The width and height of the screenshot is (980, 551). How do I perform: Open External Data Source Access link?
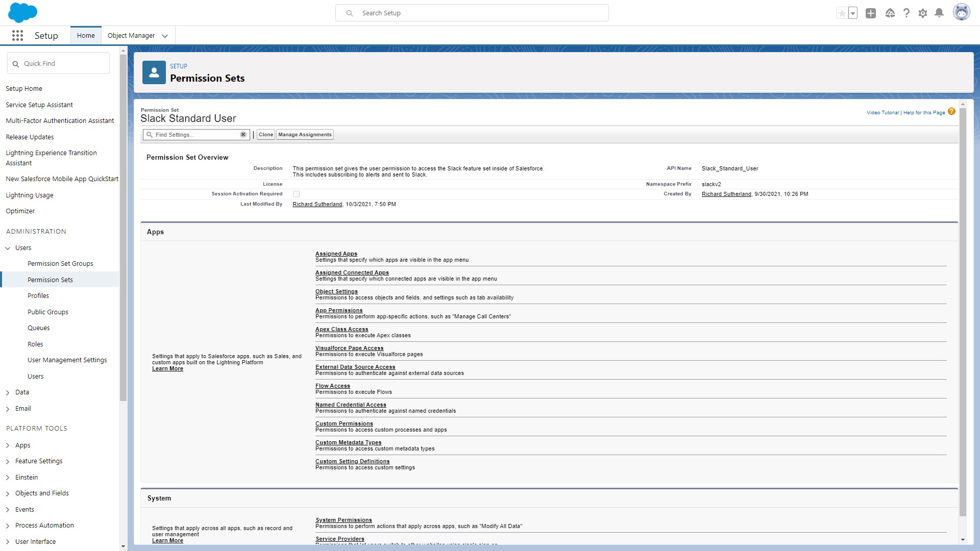(x=355, y=367)
